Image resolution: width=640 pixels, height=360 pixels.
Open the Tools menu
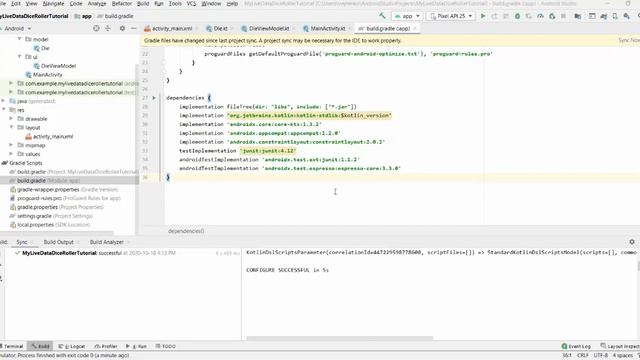click(175, 4)
